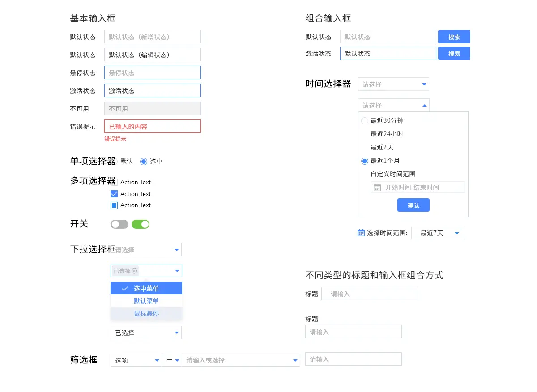The image size is (537, 392).
Task: Select the 选中 radio button
Action: point(144,162)
